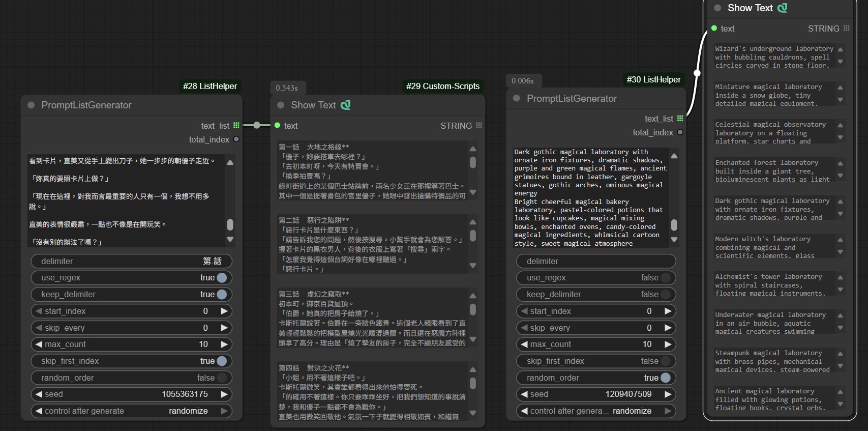
Task: Click scroll-up arrow of 第一話 text box
Action: pos(473,149)
